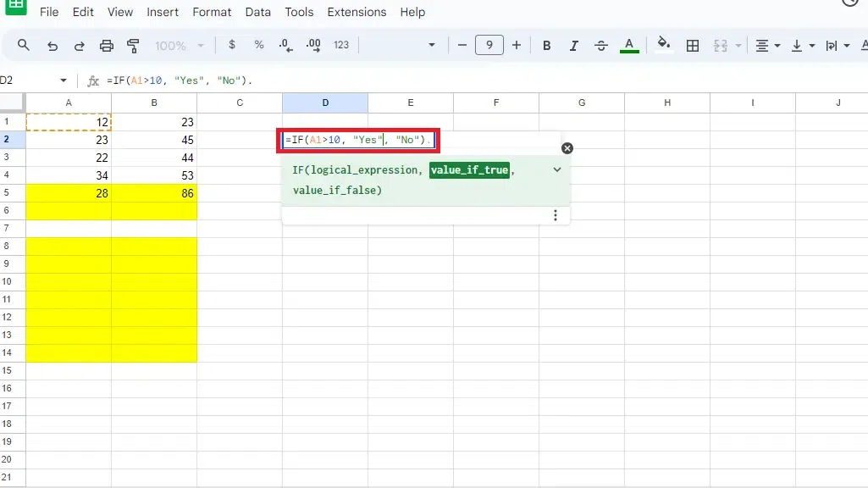Redo the last action
Viewport: 868px width, 488px height.
[x=79, y=46]
